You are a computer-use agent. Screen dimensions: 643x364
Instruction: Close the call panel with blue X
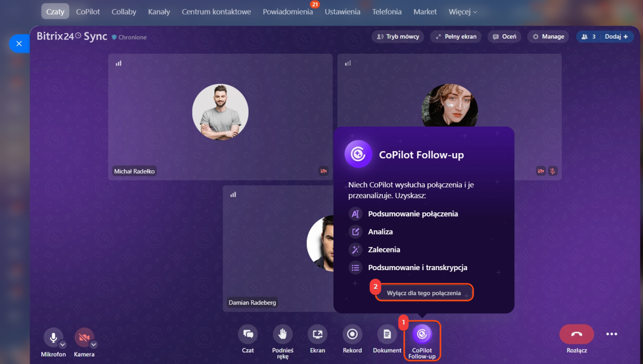pyautogui.click(x=19, y=44)
